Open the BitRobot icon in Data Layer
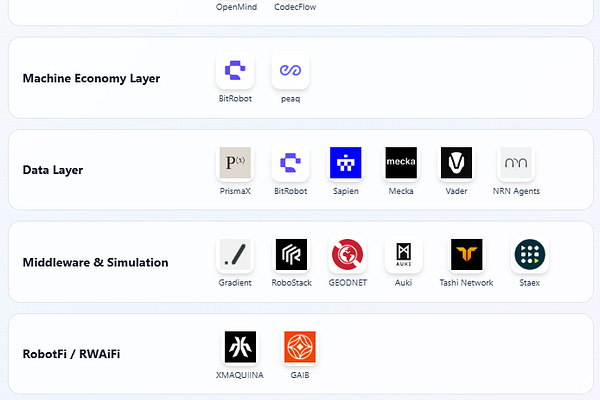This screenshot has width=600, height=400. pyautogui.click(x=290, y=163)
